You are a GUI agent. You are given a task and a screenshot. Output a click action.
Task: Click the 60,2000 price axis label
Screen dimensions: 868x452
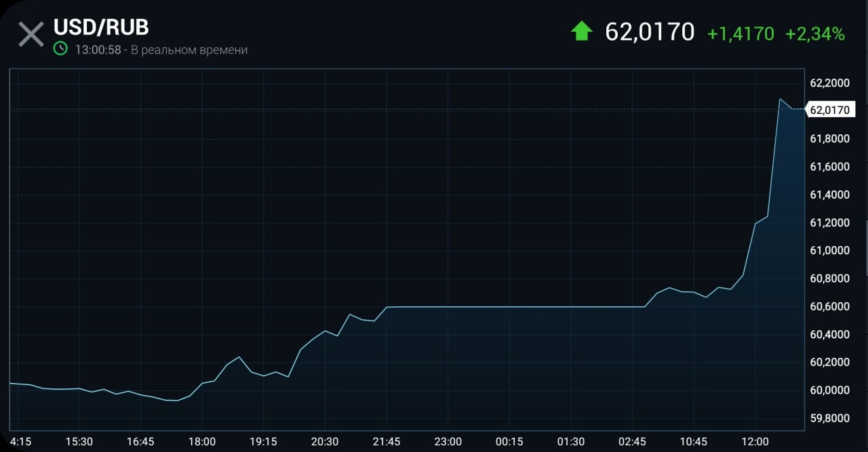pyautogui.click(x=829, y=362)
